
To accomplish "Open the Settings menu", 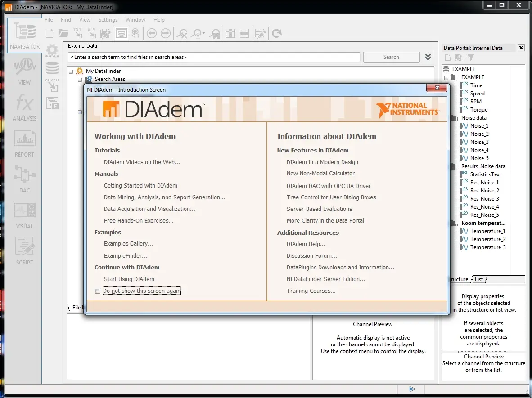I will click(108, 20).
